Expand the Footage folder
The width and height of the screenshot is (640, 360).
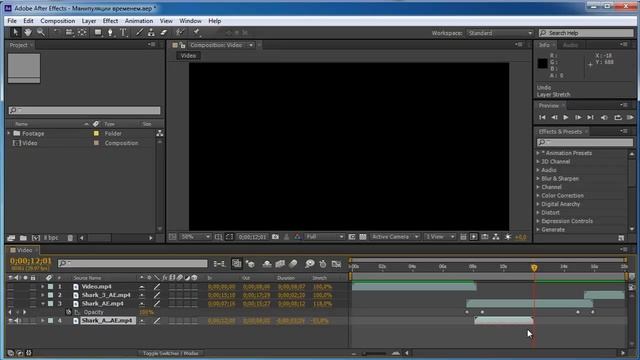(x=9, y=133)
